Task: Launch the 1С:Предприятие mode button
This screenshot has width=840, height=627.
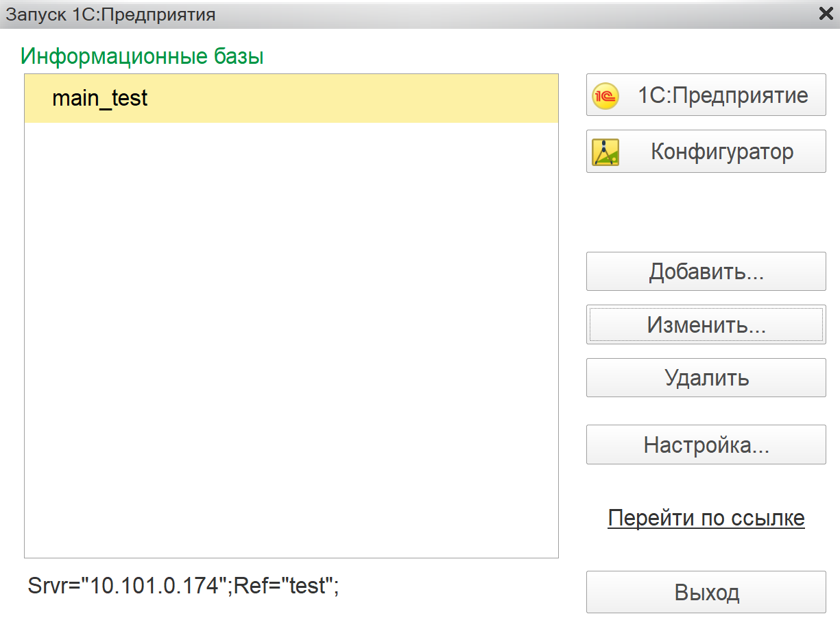Action: tap(723, 95)
